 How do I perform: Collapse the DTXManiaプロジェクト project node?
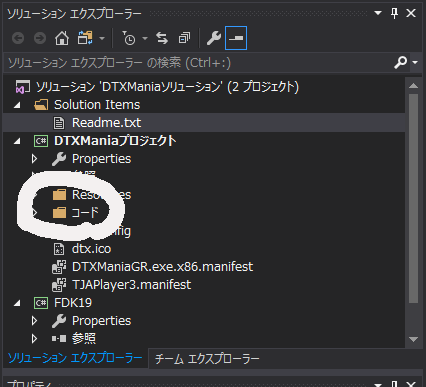tap(17, 141)
